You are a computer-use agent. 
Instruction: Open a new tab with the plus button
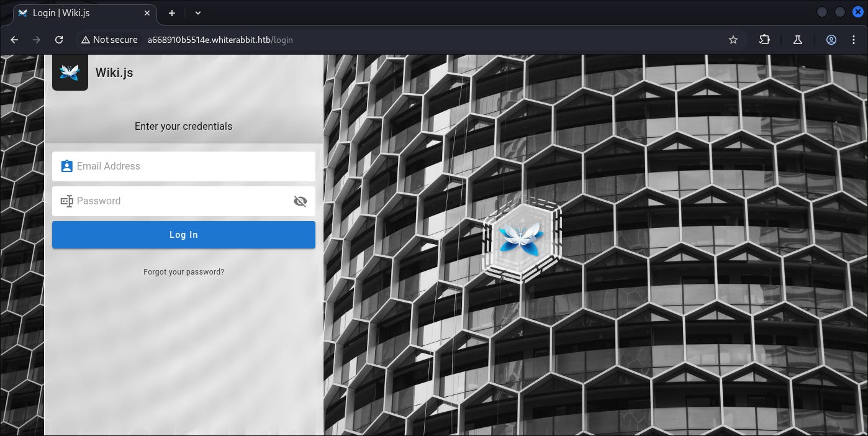point(172,13)
